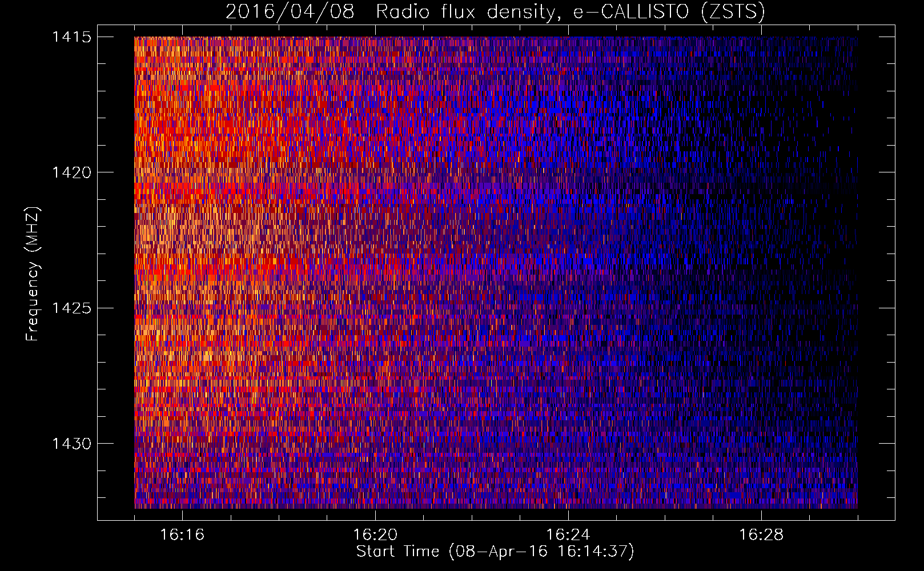This screenshot has height=571, width=924.
Task: Select the Frequency (MHZ) axis label
Action: tap(33, 274)
